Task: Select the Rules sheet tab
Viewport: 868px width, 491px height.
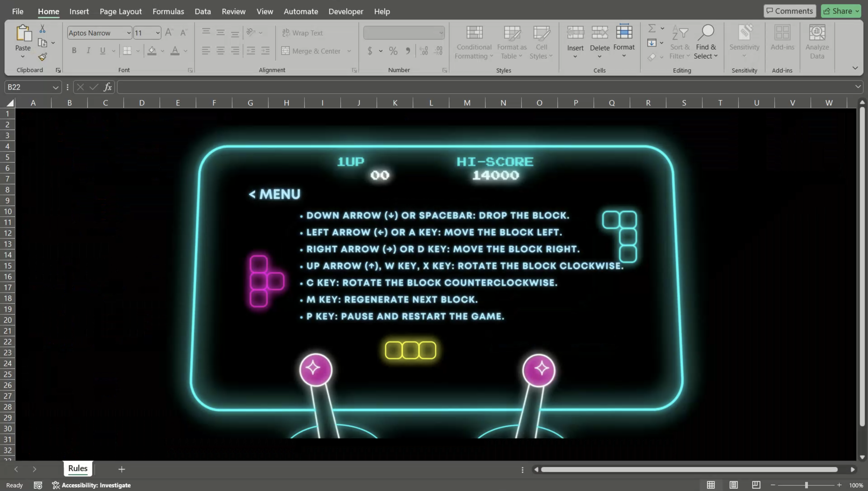Action: 78,468
